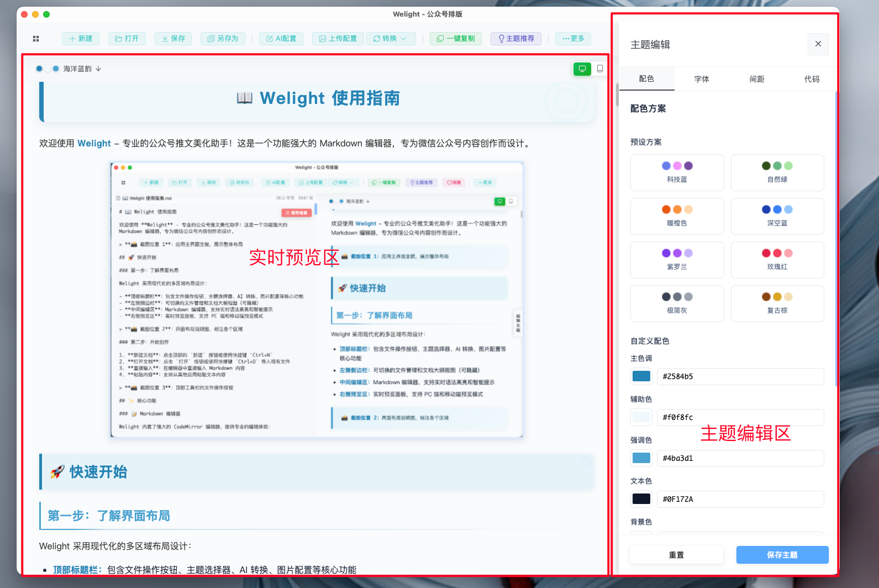Close the 主题编辑 panel
879x588 pixels.
coord(818,44)
